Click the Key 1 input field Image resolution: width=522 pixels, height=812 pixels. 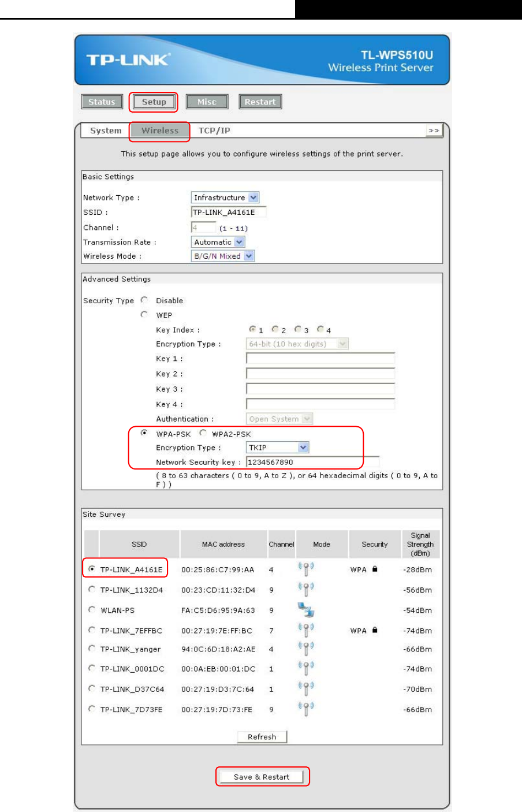[320, 358]
